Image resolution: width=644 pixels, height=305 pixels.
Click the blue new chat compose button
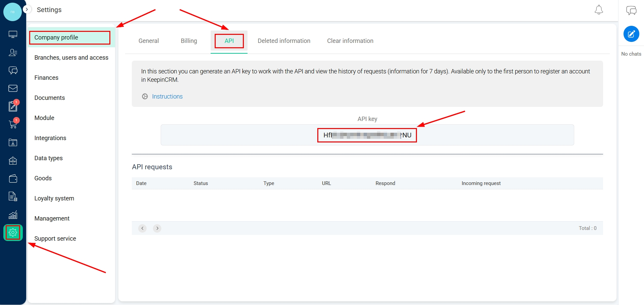tap(631, 34)
